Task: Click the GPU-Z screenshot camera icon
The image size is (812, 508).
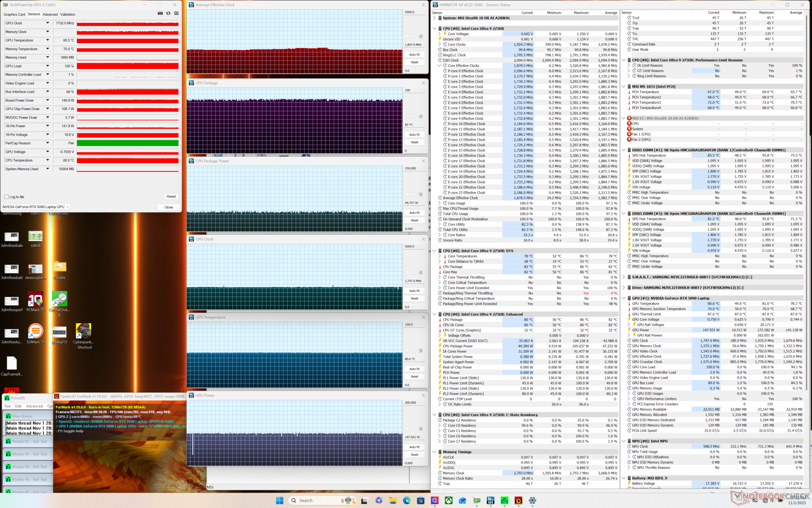Action: click(x=160, y=14)
